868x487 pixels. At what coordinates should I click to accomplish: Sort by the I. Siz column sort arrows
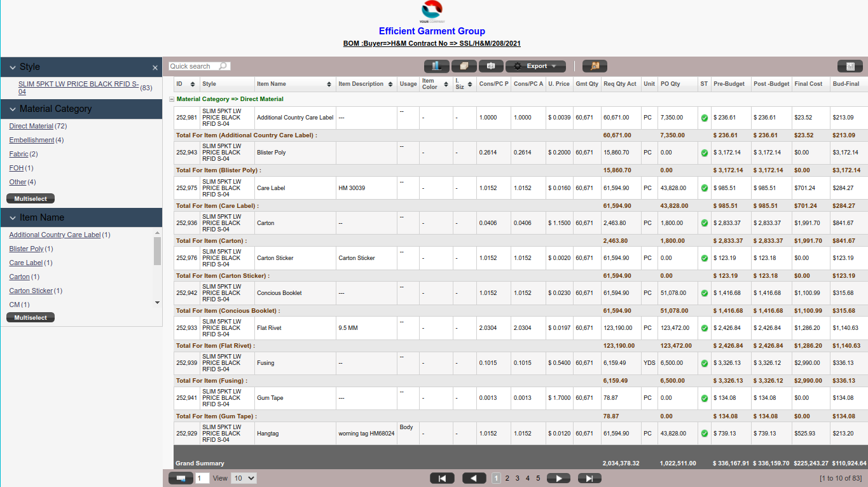click(470, 84)
